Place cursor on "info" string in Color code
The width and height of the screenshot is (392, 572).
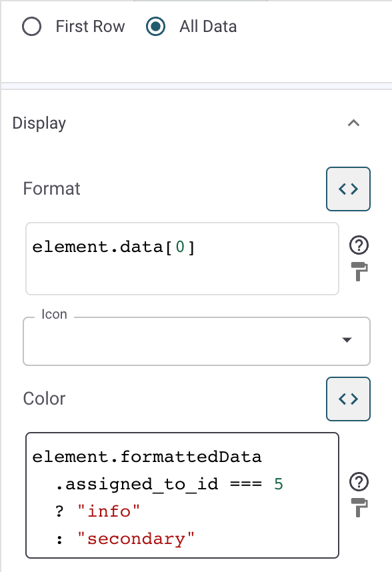[x=109, y=511]
